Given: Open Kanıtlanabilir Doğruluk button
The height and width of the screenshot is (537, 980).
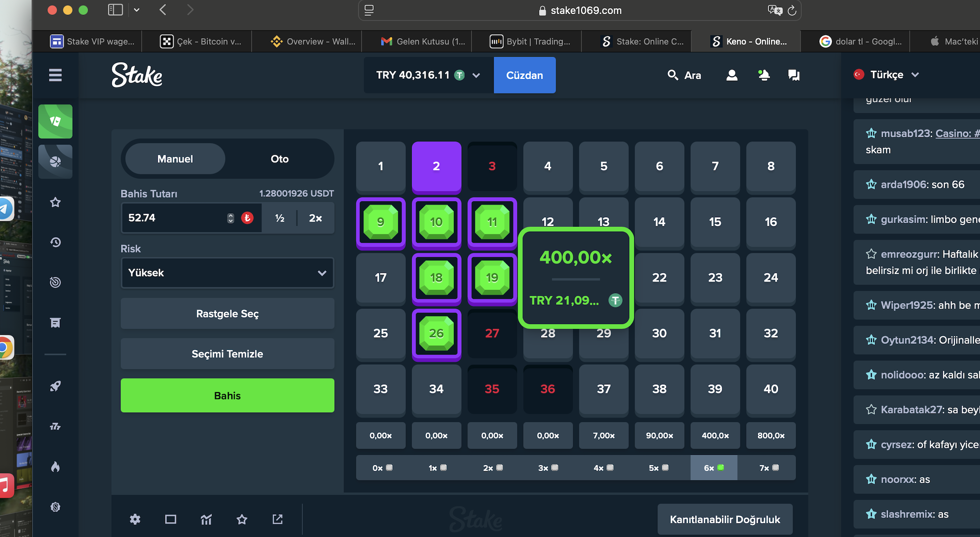Looking at the screenshot, I should pyautogui.click(x=725, y=519).
